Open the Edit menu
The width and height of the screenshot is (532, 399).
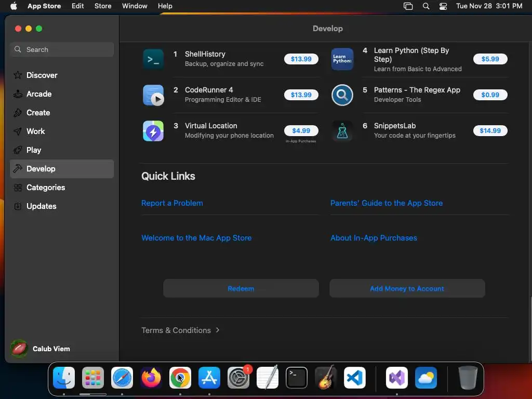78,6
